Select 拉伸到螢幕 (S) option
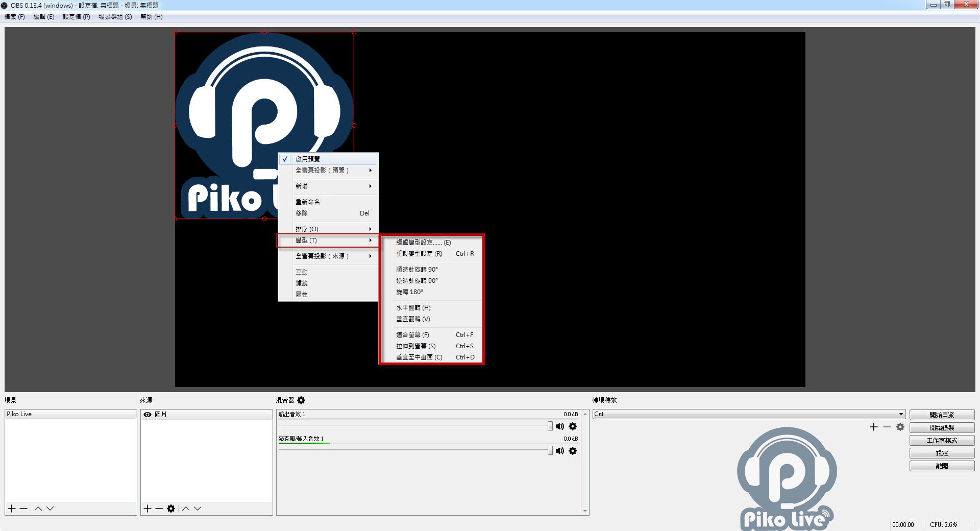 tap(431, 346)
